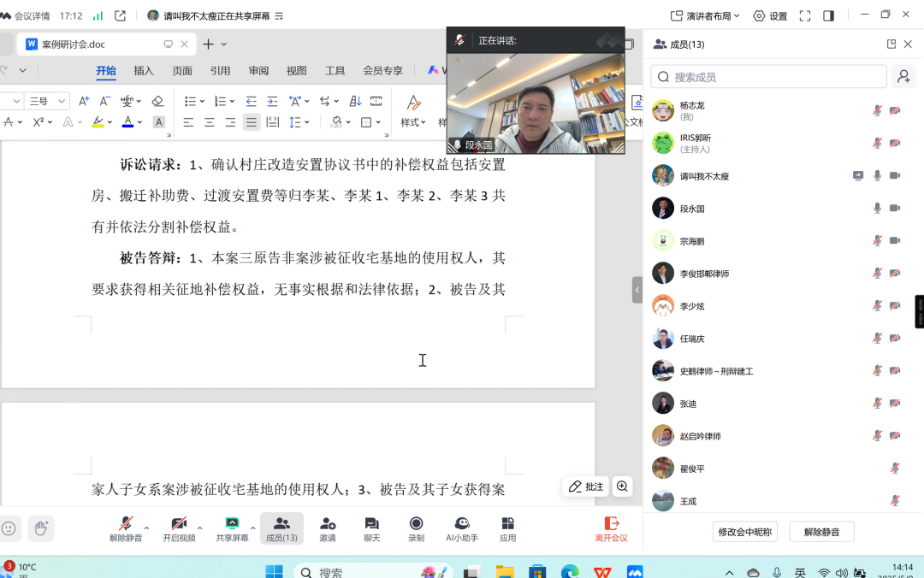Switch to the 插入 ribbon tab
Screen dimensions: 924x578
point(144,71)
